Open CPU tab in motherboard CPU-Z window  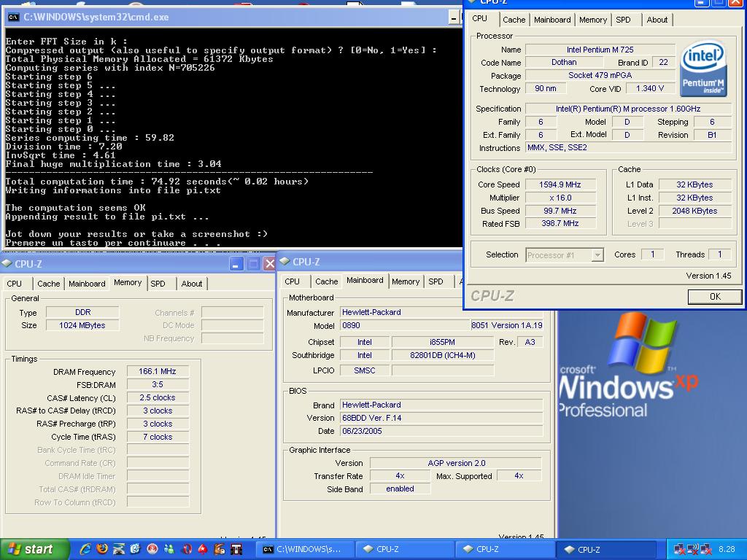(292, 282)
